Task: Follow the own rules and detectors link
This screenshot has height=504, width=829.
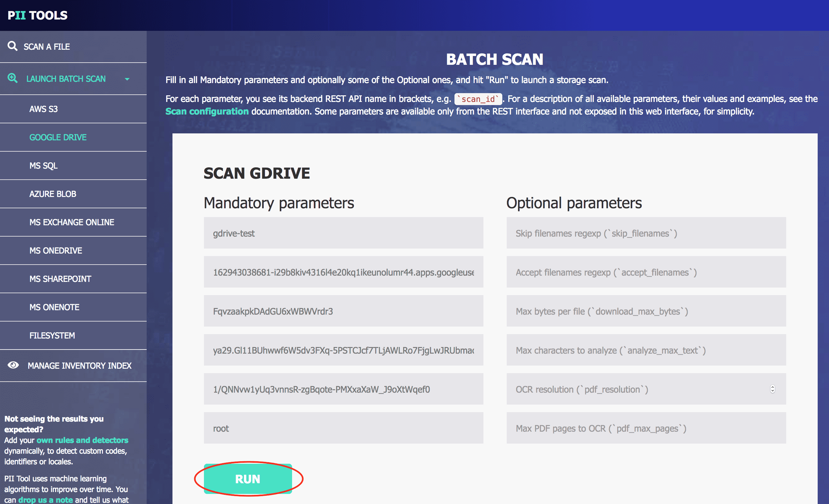Action: [x=82, y=440]
